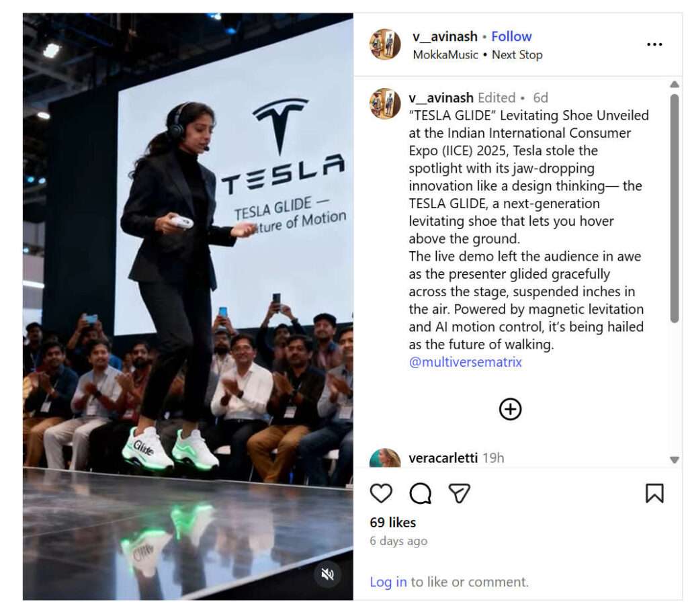Expand more comments with the plus control
688x616 pixels.
pos(511,408)
